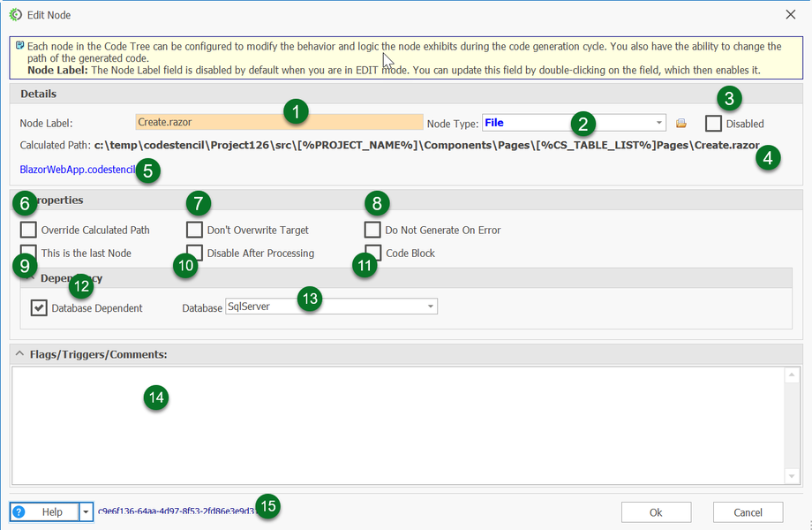The height and width of the screenshot is (530, 812).
Task: Click the comments scrollbar up arrow
Action: [792, 374]
